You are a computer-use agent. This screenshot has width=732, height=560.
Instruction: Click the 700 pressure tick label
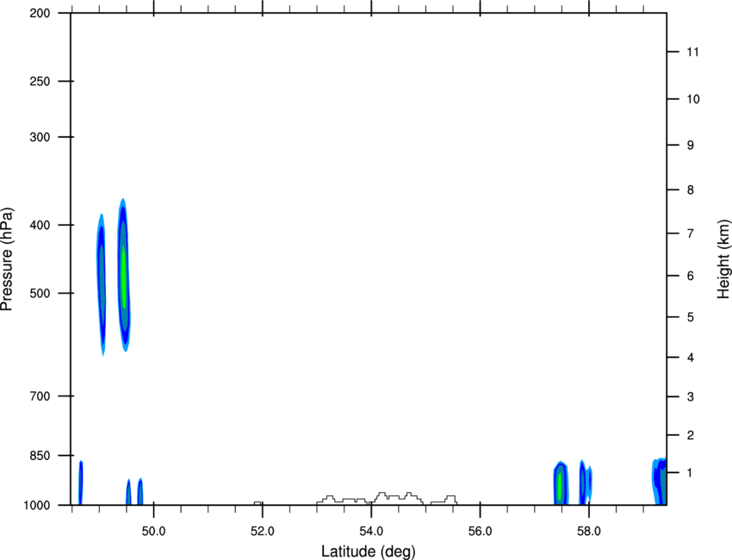coord(40,396)
